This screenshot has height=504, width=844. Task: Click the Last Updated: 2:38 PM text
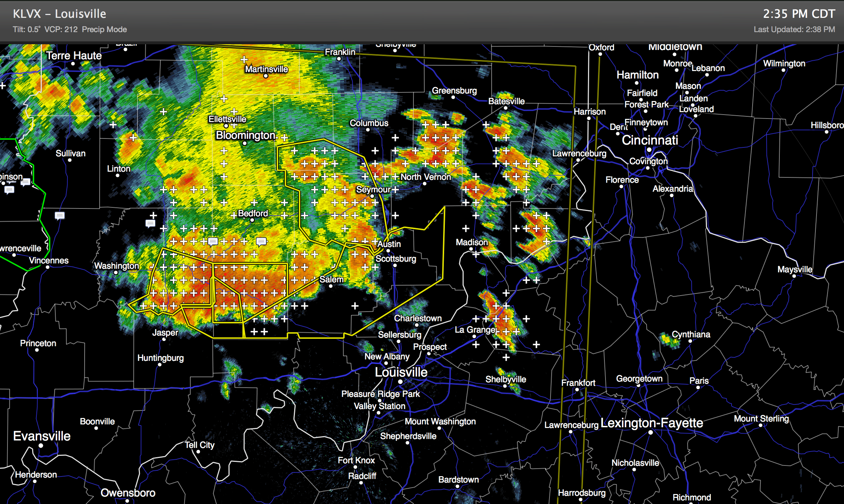pos(794,29)
